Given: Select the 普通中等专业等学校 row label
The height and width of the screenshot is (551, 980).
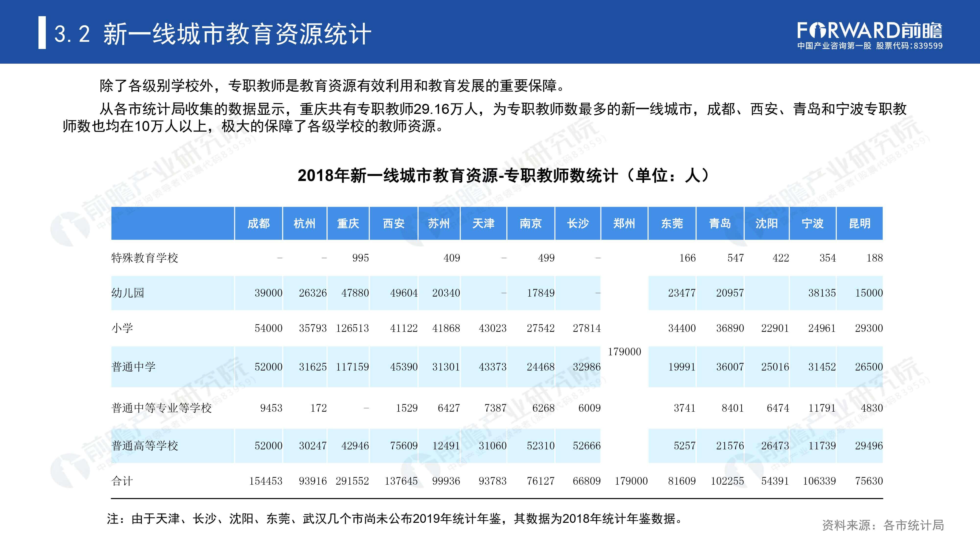Looking at the screenshot, I should [161, 408].
